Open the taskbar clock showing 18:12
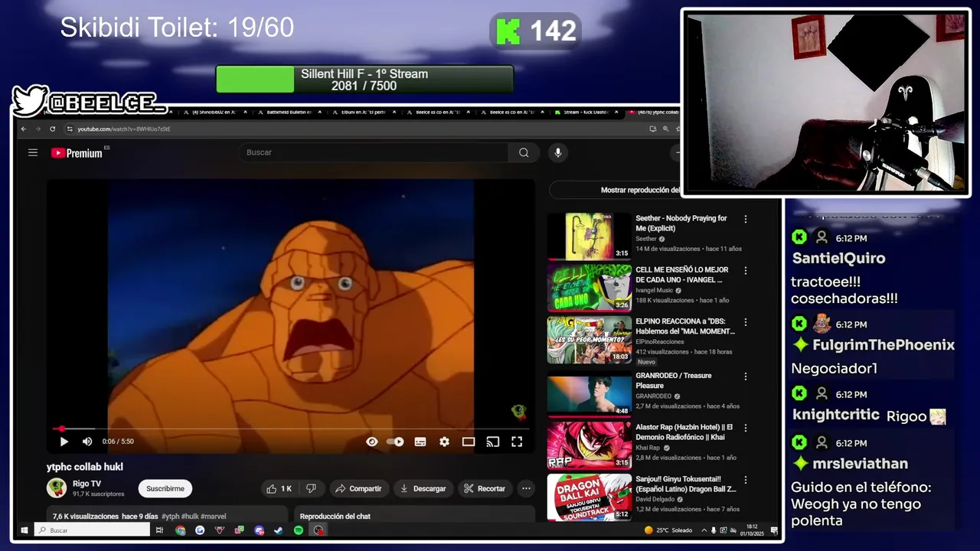Screen dimensions: 980x551 pyautogui.click(x=752, y=530)
